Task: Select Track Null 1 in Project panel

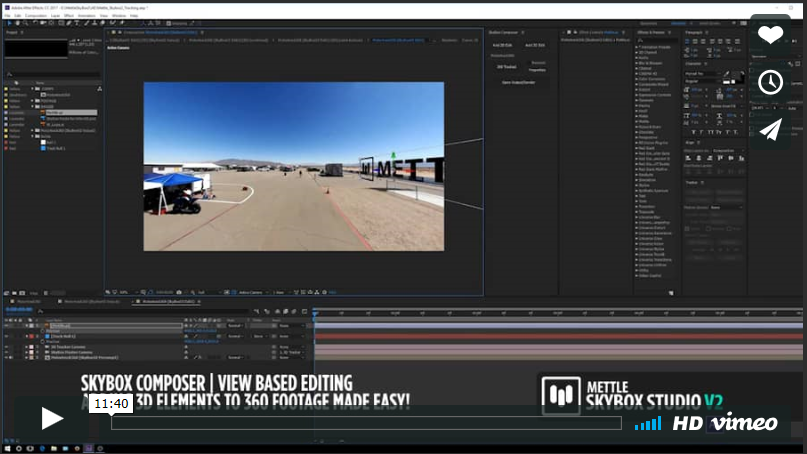Action: [x=56, y=148]
